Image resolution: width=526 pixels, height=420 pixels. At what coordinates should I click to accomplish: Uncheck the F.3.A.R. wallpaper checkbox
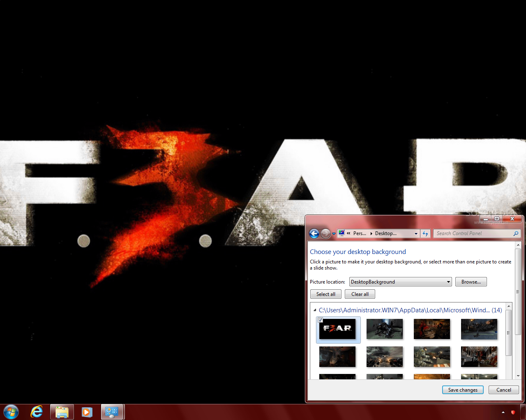[x=321, y=320]
